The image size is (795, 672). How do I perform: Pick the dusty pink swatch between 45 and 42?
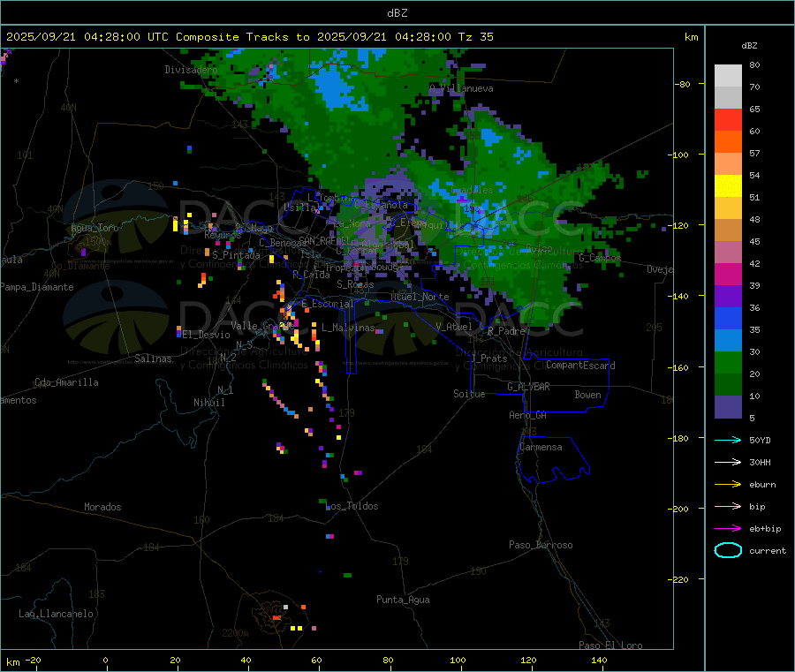728,253
